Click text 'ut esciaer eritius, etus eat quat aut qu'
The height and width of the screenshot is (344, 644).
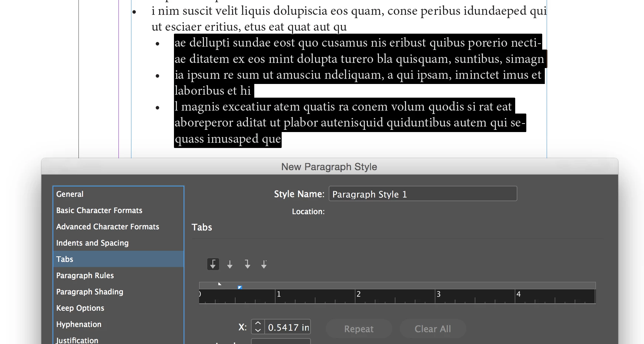pyautogui.click(x=249, y=27)
